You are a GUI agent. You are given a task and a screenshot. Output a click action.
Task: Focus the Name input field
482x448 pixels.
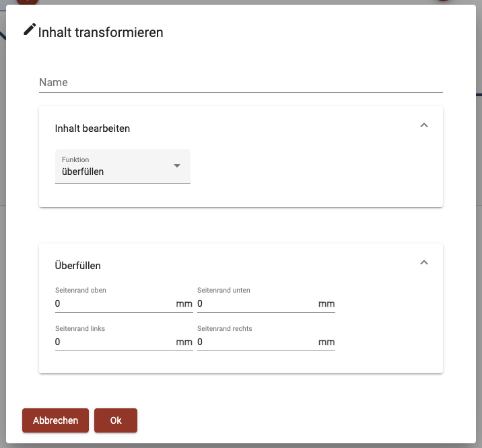[241, 82]
